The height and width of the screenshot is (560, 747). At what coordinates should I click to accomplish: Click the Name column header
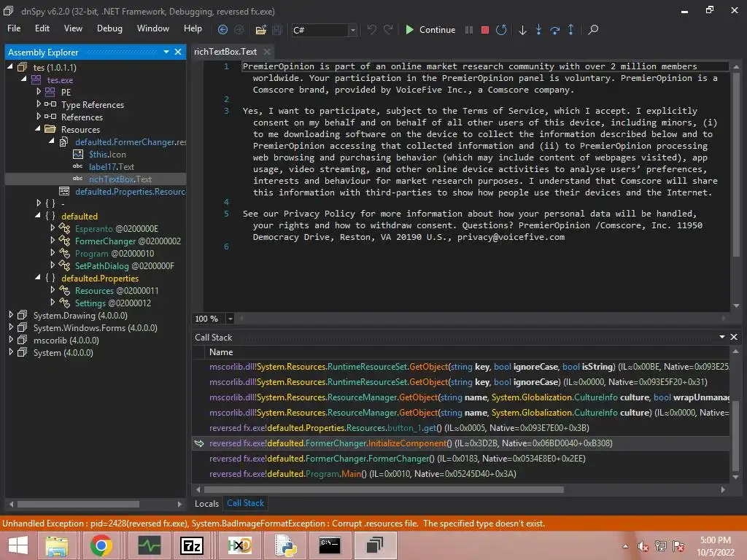221,352
